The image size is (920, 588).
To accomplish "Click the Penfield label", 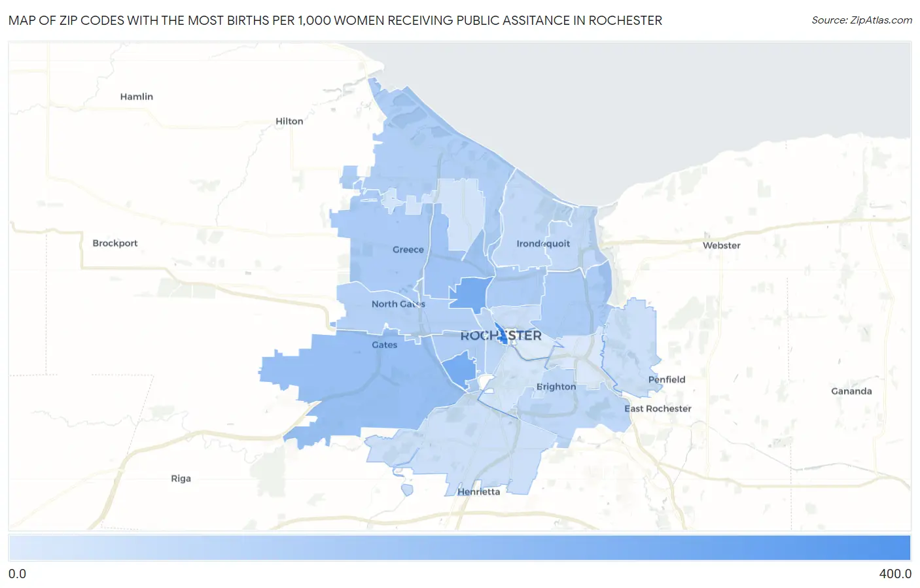I will [667, 380].
